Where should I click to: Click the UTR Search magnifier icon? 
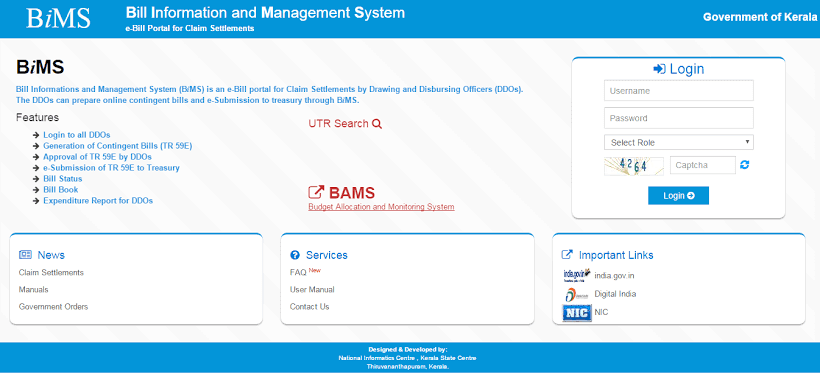pyautogui.click(x=377, y=124)
